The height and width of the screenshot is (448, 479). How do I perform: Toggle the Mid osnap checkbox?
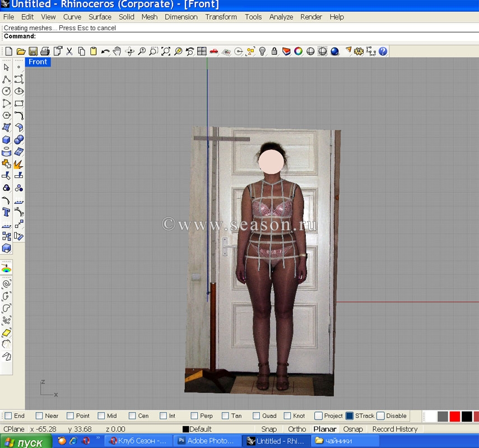coord(101,416)
